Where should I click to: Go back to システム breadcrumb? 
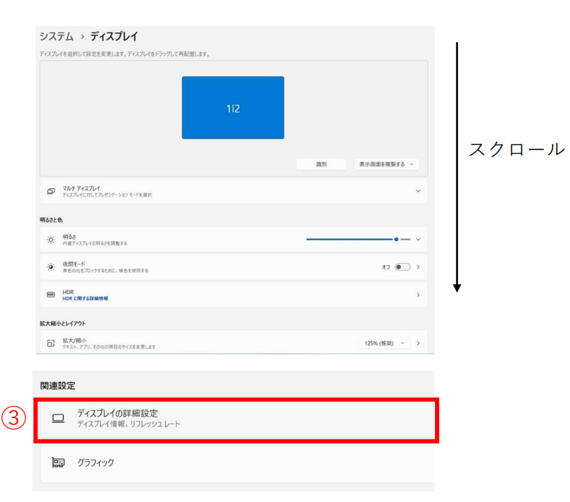[56, 36]
